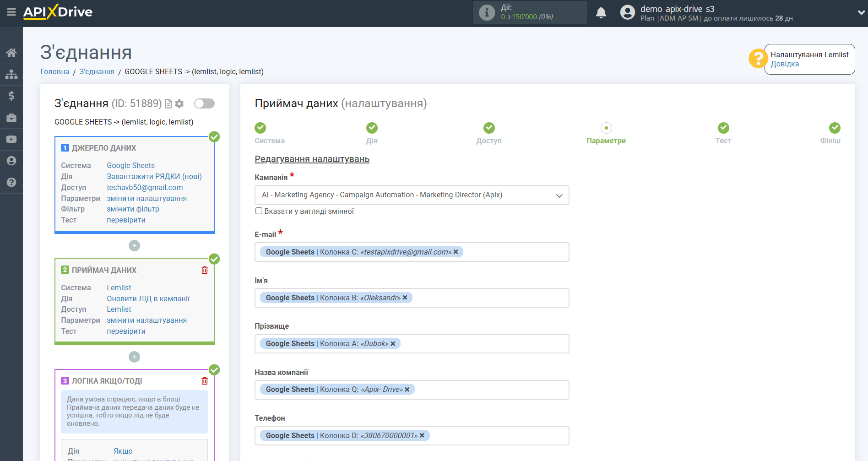The image size is (868, 461).
Task: Click 'Завантажити РЯДКИ (нові)' action link
Action: pos(154,176)
